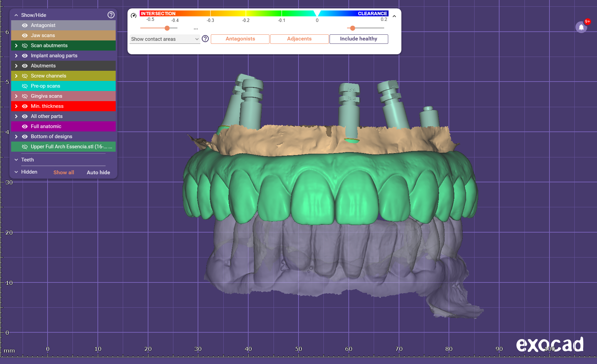Click the distance gauge icon beside Intersection
597x364 pixels.
pyautogui.click(x=134, y=15)
